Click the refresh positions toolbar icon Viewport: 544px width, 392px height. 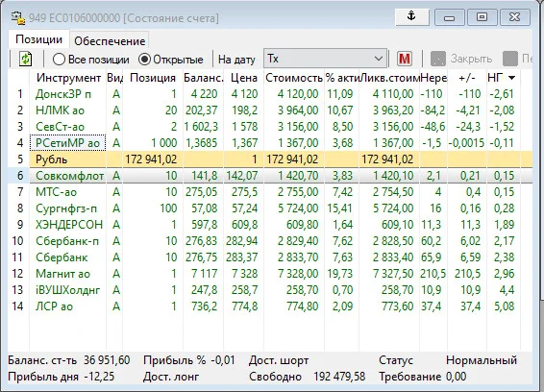[x=25, y=59]
